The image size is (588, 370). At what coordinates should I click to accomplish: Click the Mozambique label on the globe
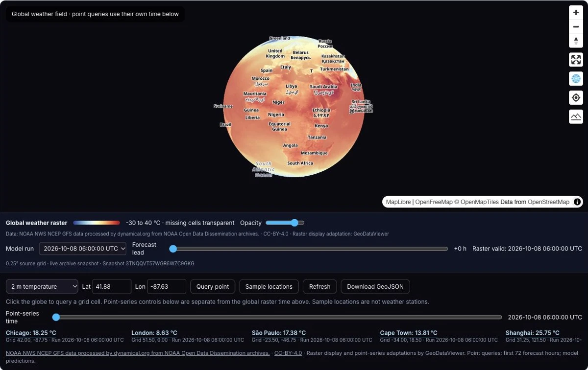tap(314, 153)
